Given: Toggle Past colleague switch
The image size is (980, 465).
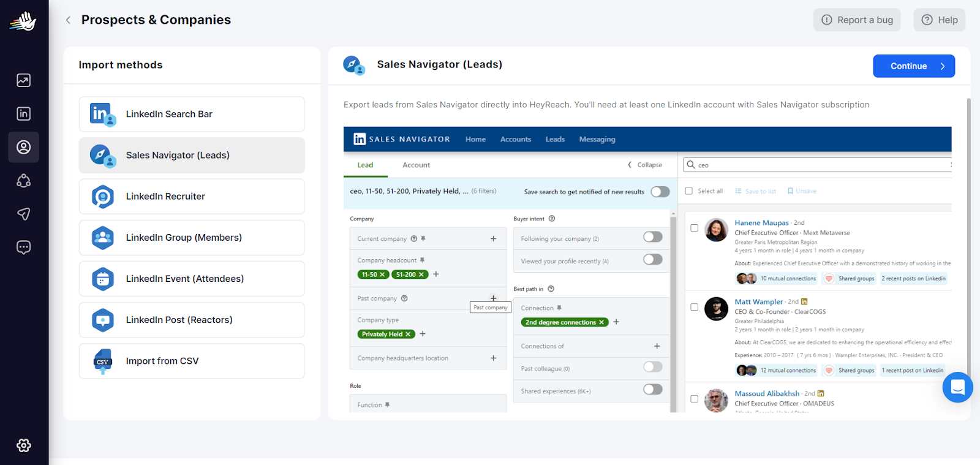Looking at the screenshot, I should pos(653,367).
